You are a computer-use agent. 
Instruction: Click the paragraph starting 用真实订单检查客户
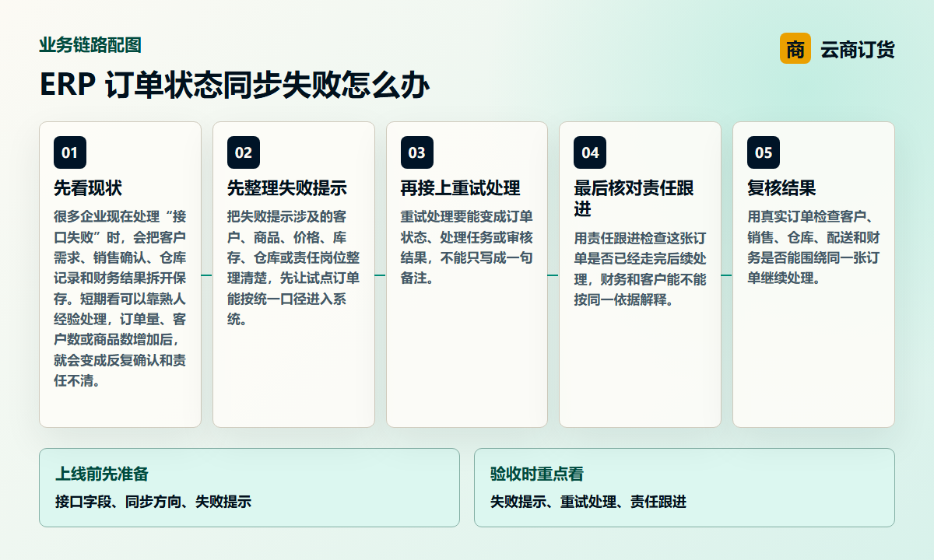(x=813, y=247)
